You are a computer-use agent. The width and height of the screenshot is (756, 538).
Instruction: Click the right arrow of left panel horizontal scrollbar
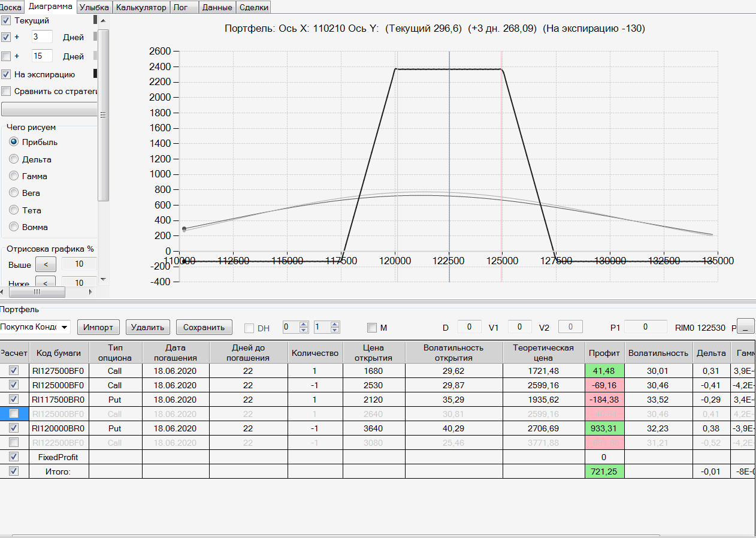tap(91, 292)
